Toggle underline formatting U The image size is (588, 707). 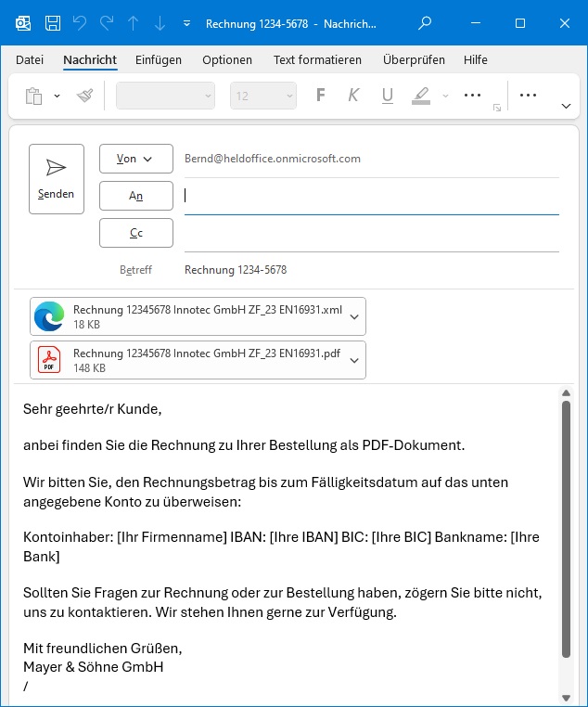[x=387, y=96]
